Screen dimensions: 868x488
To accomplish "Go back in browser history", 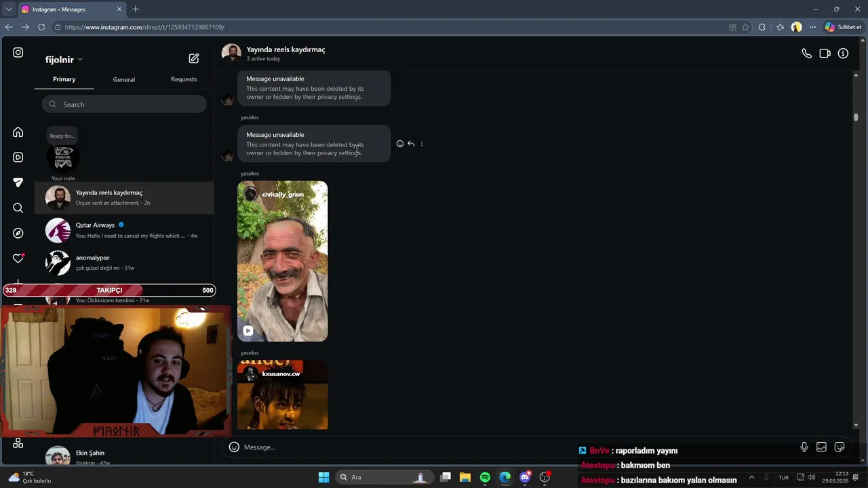I will pos(9,27).
